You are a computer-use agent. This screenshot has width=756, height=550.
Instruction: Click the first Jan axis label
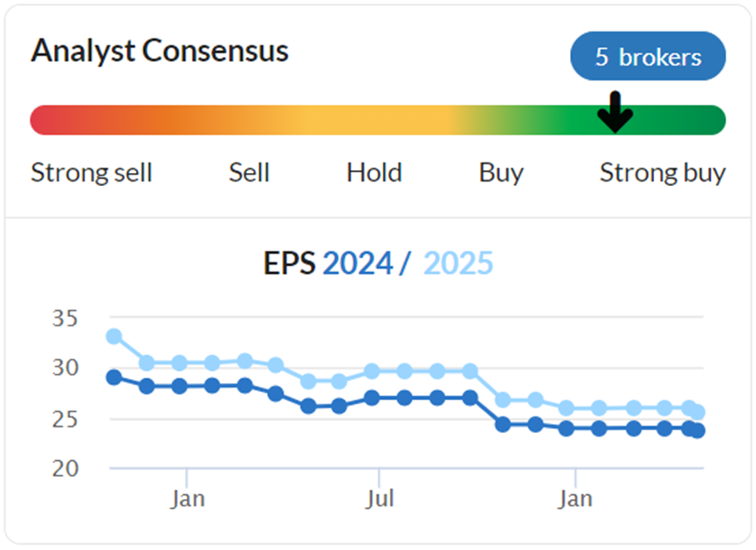click(x=187, y=498)
